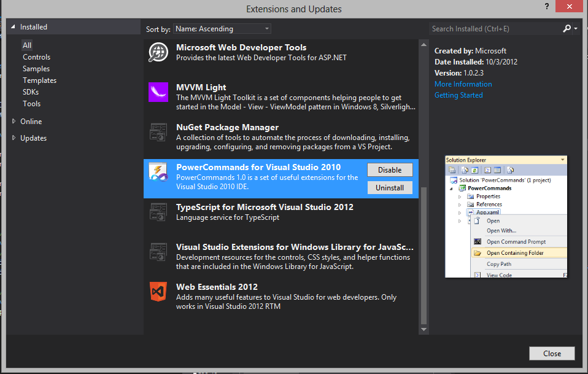Click the MVVM Light purple feather icon
Image resolution: width=588 pixels, height=374 pixels.
click(158, 92)
